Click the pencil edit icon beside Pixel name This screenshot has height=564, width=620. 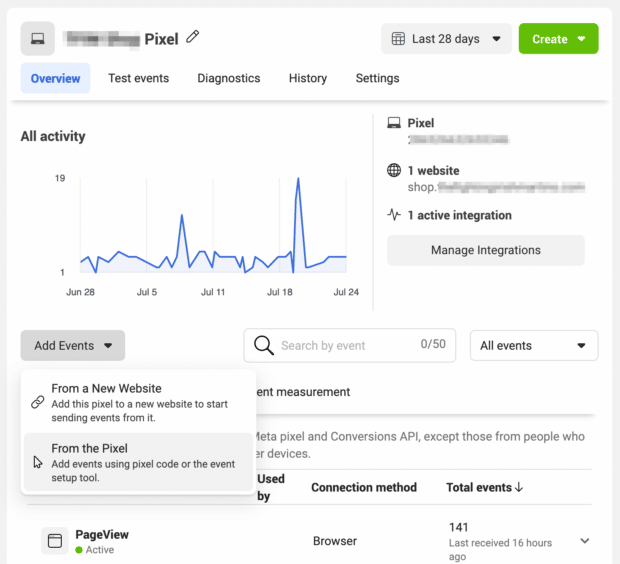point(193,38)
